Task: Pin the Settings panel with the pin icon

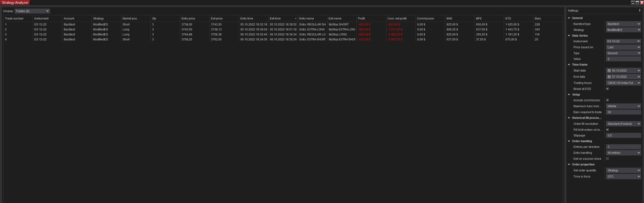Action: pos(640,10)
